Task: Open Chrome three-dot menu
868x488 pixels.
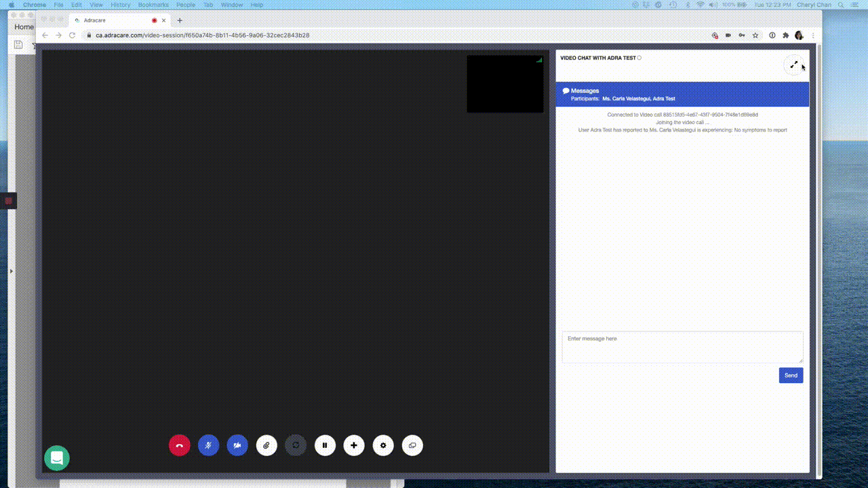Action: click(x=812, y=35)
